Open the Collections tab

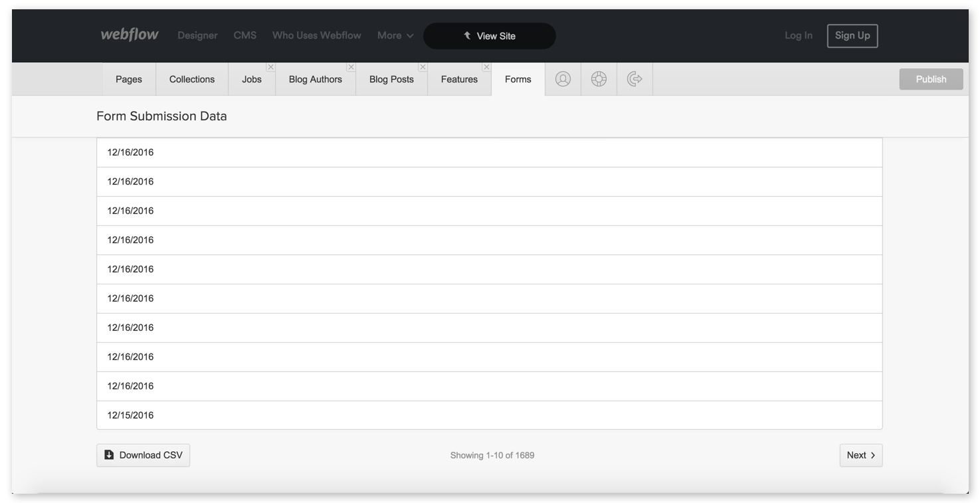click(191, 78)
